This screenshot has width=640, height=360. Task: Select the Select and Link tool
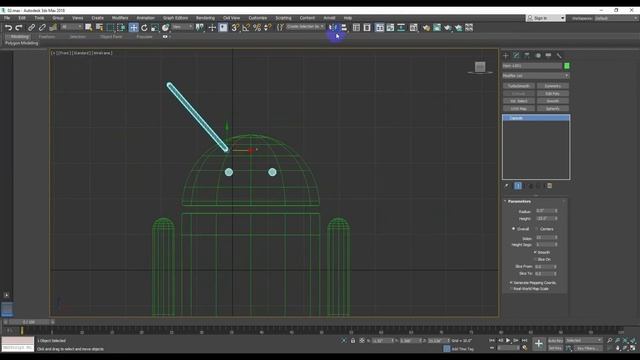pos(31,27)
